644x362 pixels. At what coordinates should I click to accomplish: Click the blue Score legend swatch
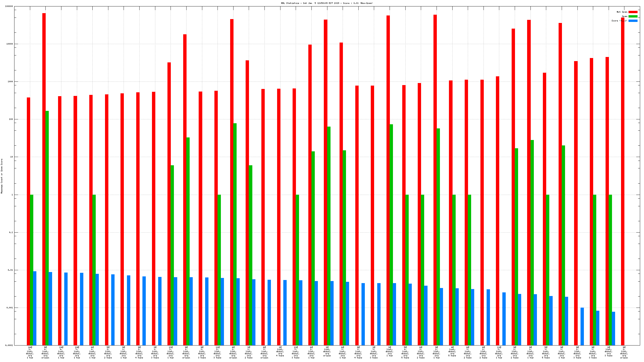633,21
